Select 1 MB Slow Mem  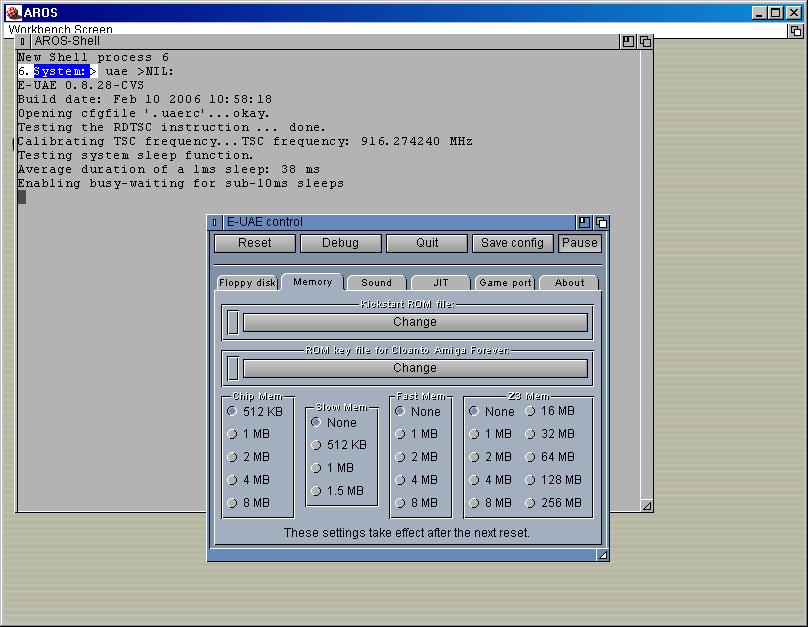pyautogui.click(x=316, y=468)
